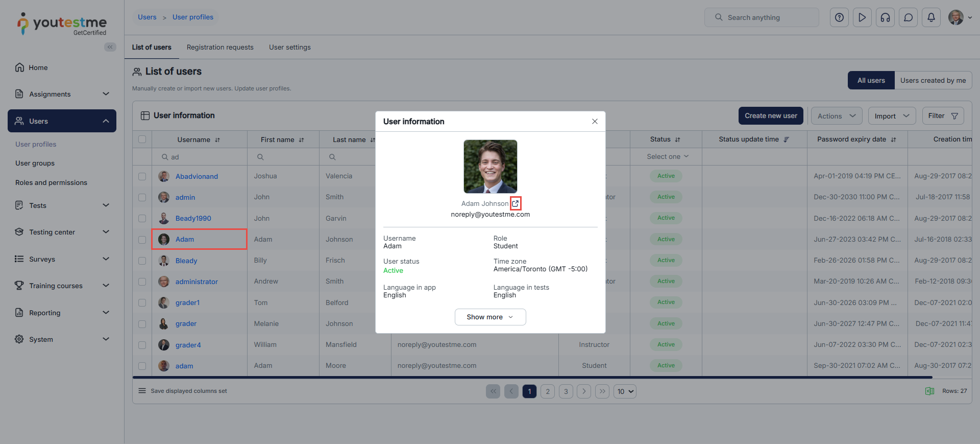This screenshot has width=980, height=444.
Task: Switch to Registration requests tab
Action: point(220,47)
